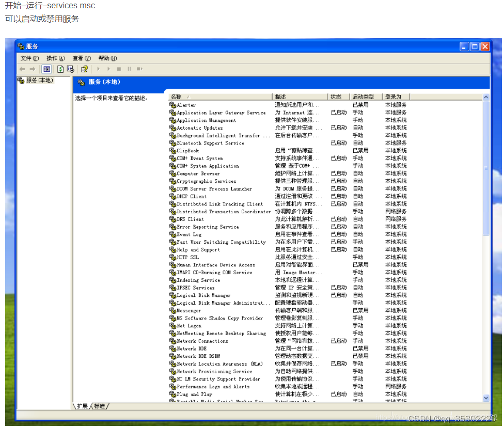Click the gear icon beside ClipBook

(x=172, y=151)
